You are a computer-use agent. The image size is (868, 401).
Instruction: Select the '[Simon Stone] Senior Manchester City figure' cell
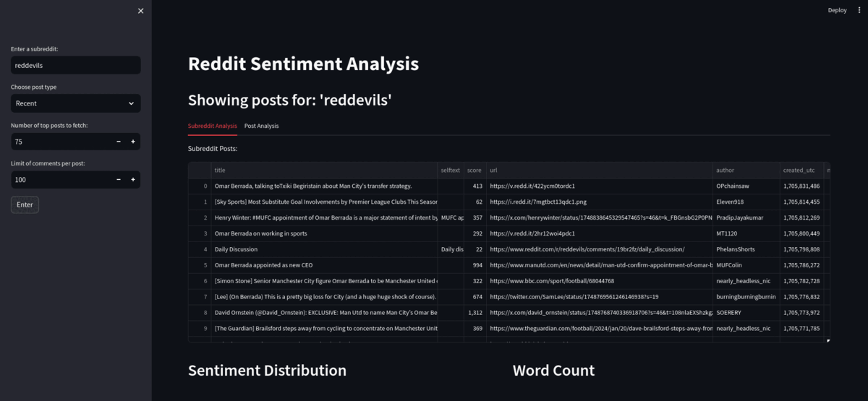[x=324, y=281]
